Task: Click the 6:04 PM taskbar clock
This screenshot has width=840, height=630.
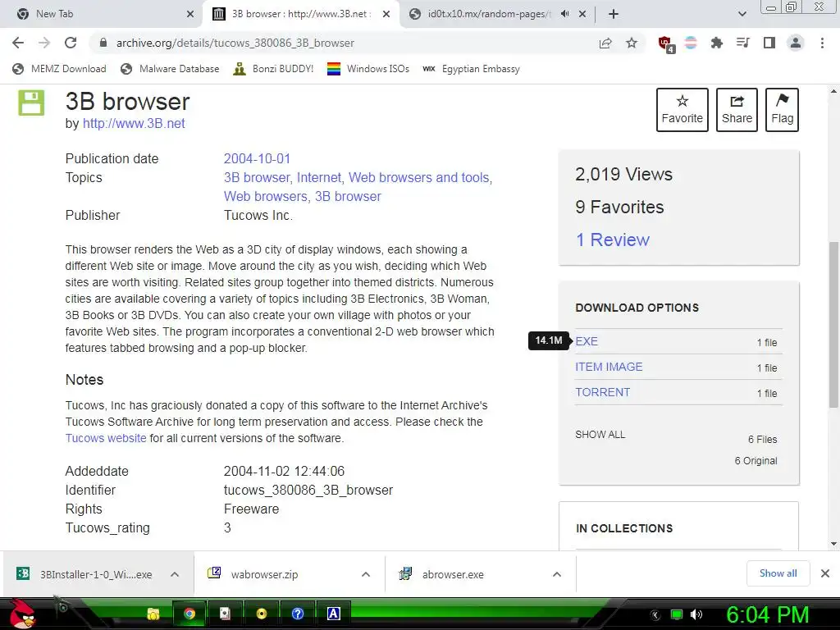Action: click(x=767, y=614)
